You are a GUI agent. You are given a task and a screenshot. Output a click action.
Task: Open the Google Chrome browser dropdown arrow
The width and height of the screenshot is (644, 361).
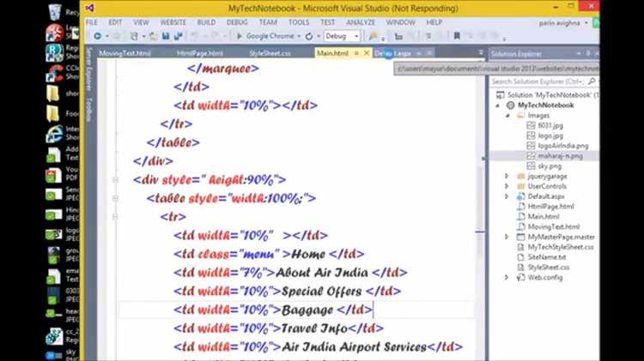point(299,36)
